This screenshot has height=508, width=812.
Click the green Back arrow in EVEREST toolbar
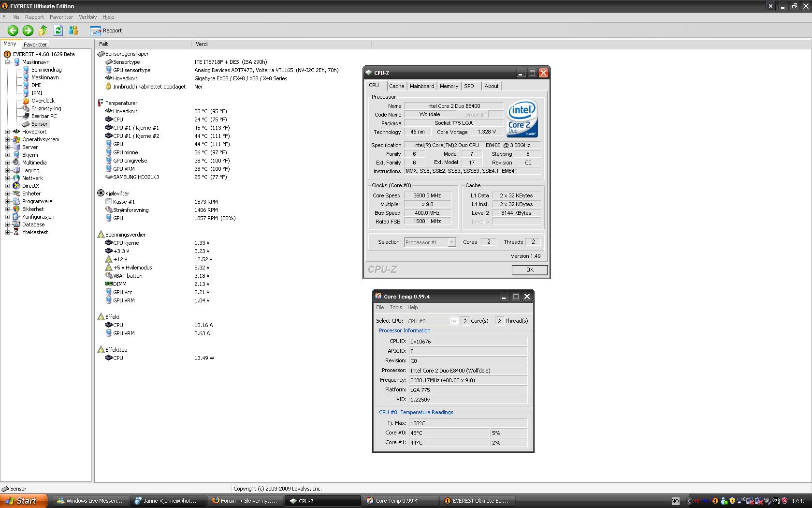point(13,30)
